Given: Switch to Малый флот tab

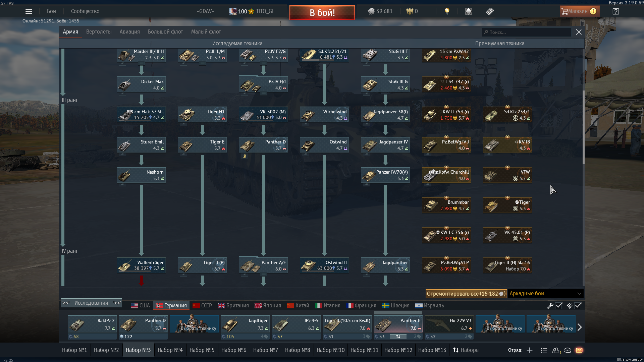Looking at the screenshot, I should pyautogui.click(x=206, y=32).
